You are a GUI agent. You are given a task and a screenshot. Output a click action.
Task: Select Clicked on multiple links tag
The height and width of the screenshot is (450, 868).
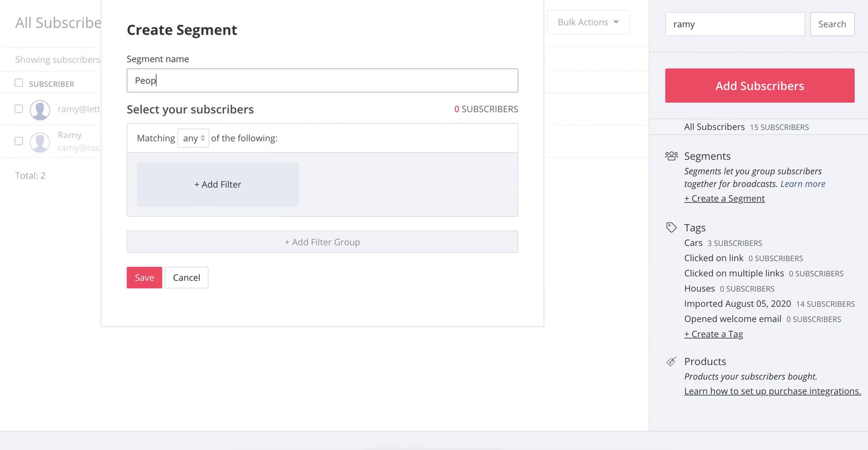734,273
